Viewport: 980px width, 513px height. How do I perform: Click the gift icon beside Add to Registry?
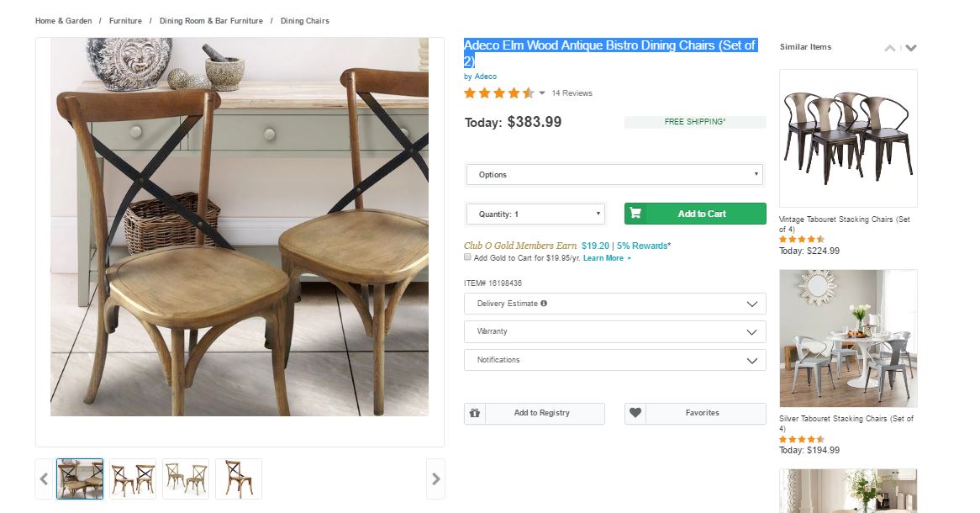(475, 413)
